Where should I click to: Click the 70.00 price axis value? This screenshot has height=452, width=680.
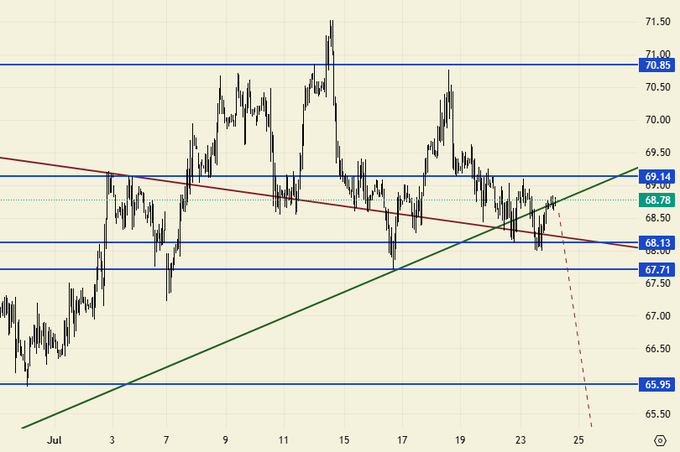coord(657,120)
